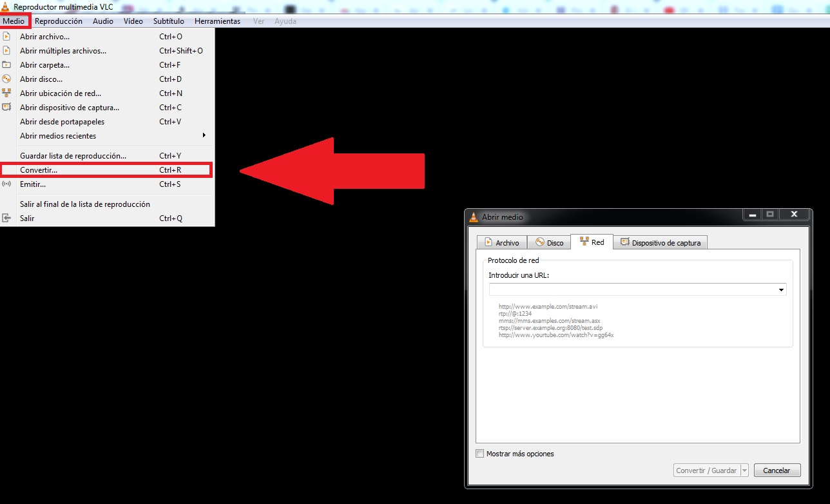Click the disc icon on the Disco tab

pyautogui.click(x=540, y=242)
